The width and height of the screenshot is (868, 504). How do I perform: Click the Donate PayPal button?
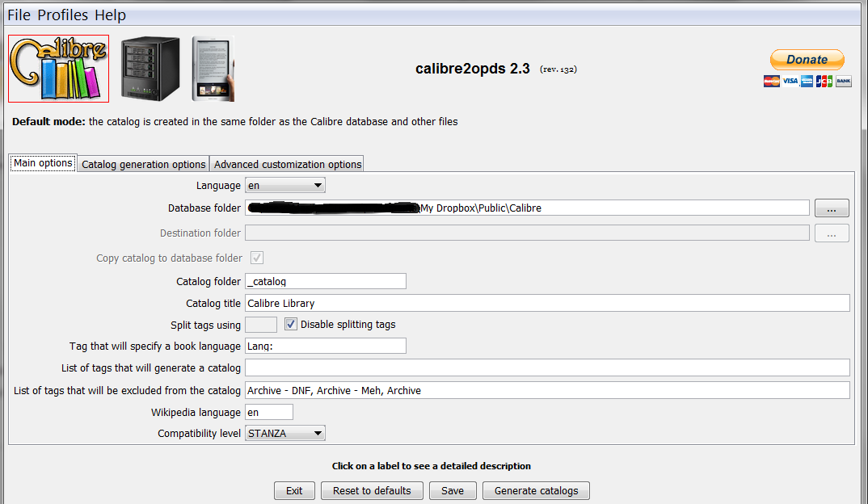[807, 60]
